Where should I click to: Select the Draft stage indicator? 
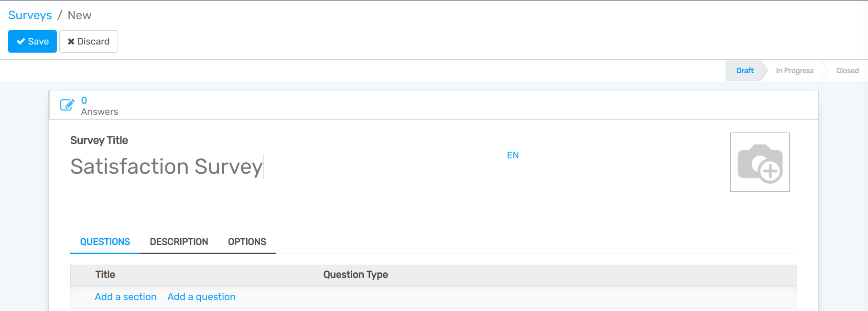click(744, 70)
